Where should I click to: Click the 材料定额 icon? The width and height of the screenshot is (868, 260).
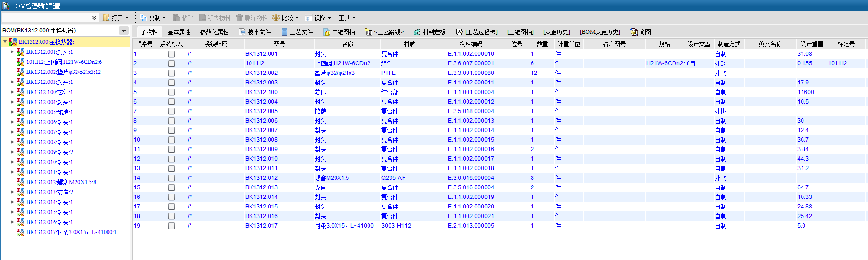(417, 32)
